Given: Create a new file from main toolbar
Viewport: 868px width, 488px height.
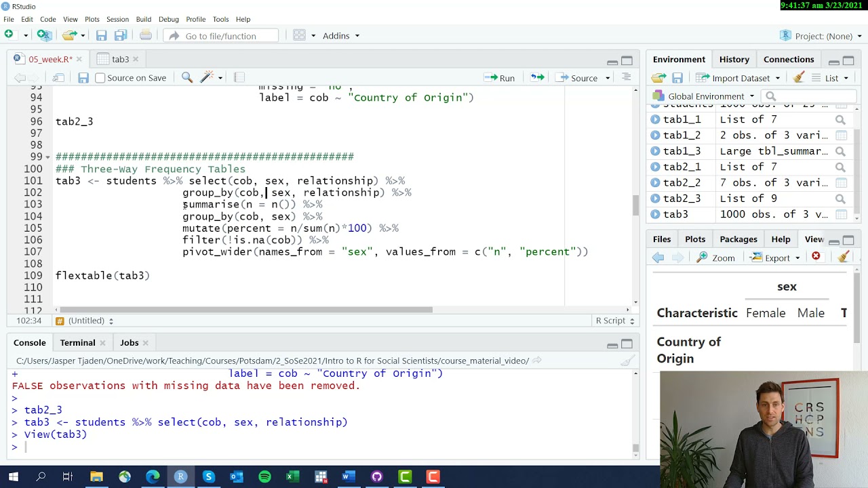Looking at the screenshot, I should point(9,35).
